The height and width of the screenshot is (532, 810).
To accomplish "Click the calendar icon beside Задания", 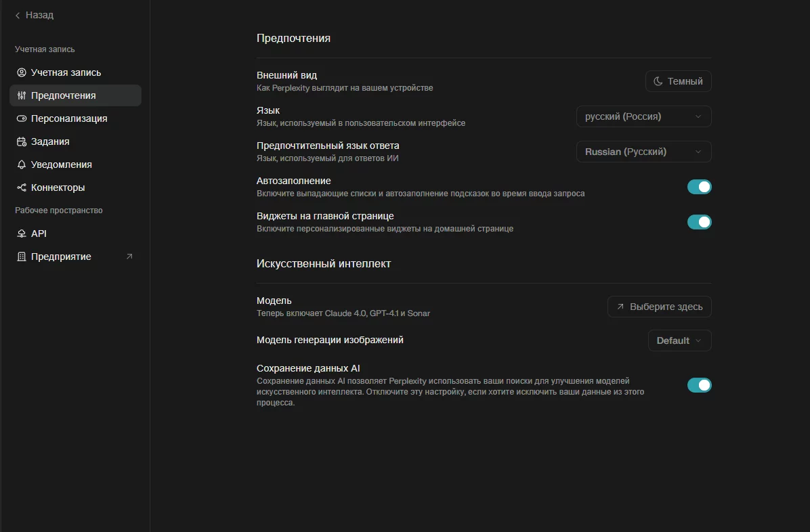I will click(x=22, y=141).
